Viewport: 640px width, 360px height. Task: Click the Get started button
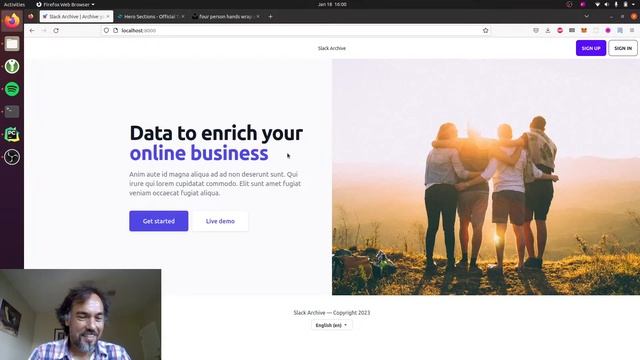(x=159, y=221)
